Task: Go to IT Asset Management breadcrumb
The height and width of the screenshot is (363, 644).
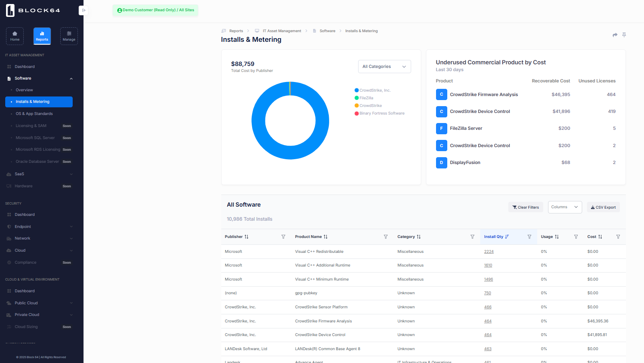Action: click(282, 31)
